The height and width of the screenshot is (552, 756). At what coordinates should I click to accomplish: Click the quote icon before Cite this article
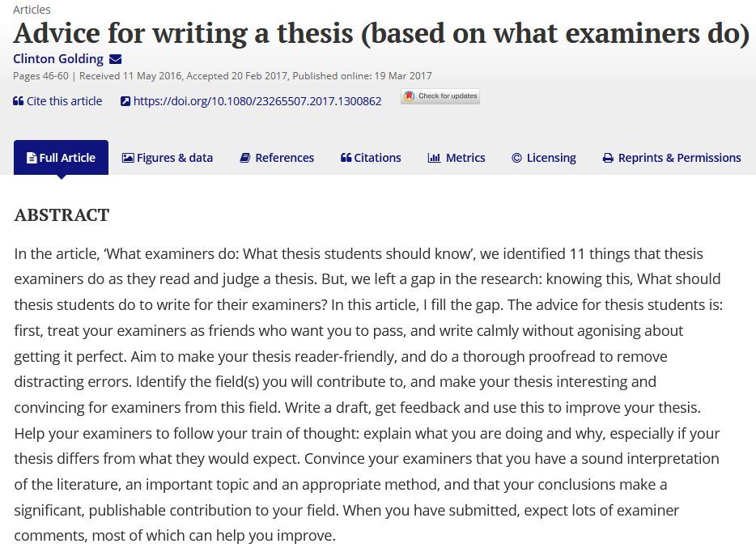click(x=19, y=101)
